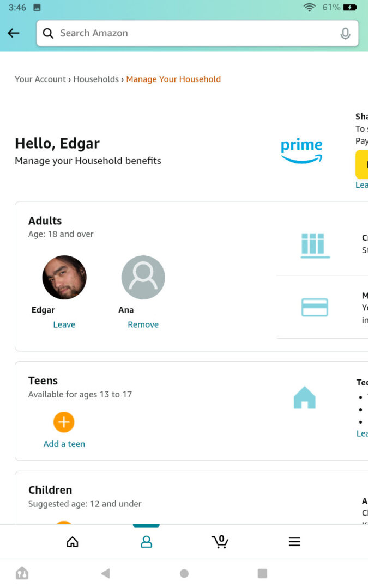This screenshot has height=588, width=368.
Task: Tap the square recent apps navigation button
Action: (x=262, y=573)
